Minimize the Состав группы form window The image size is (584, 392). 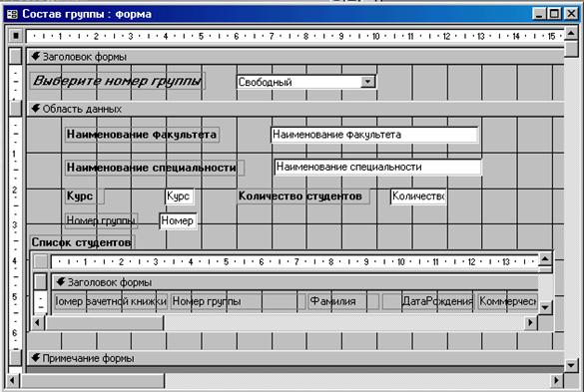click(539, 14)
